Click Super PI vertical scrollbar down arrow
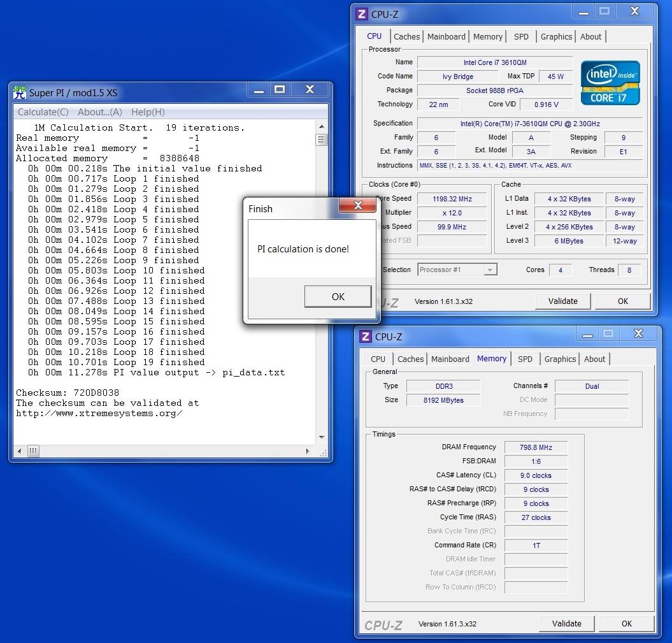The height and width of the screenshot is (643, 672). [322, 437]
